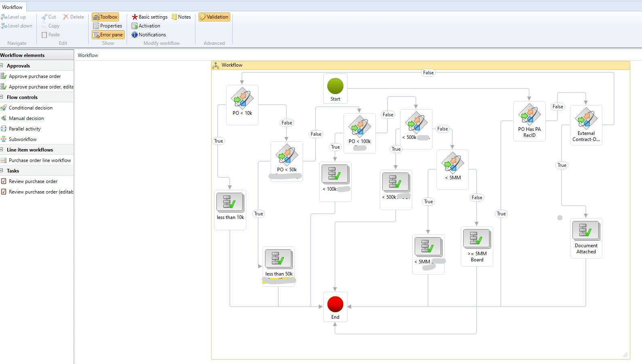The width and height of the screenshot is (642, 364).
Task: Toggle the Error pane display
Action: (x=108, y=35)
